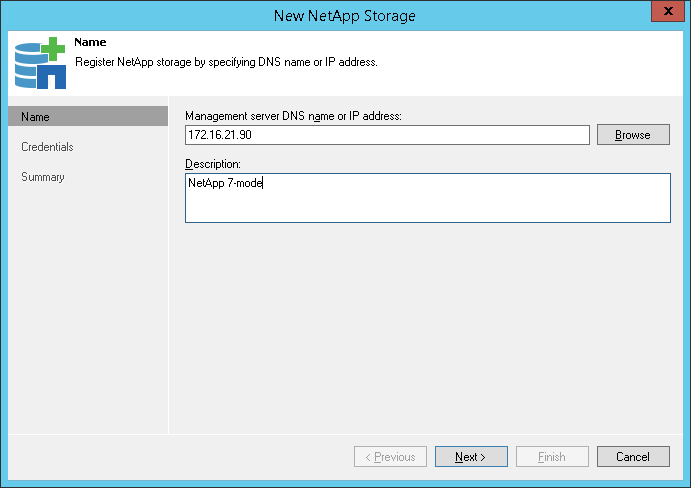The width and height of the screenshot is (691, 488).
Task: Click the Register NetApp storage instruction text
Action: 226,62
